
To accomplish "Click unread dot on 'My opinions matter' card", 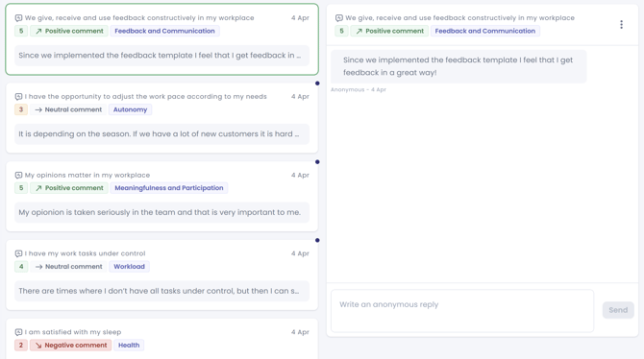I will [317, 161].
